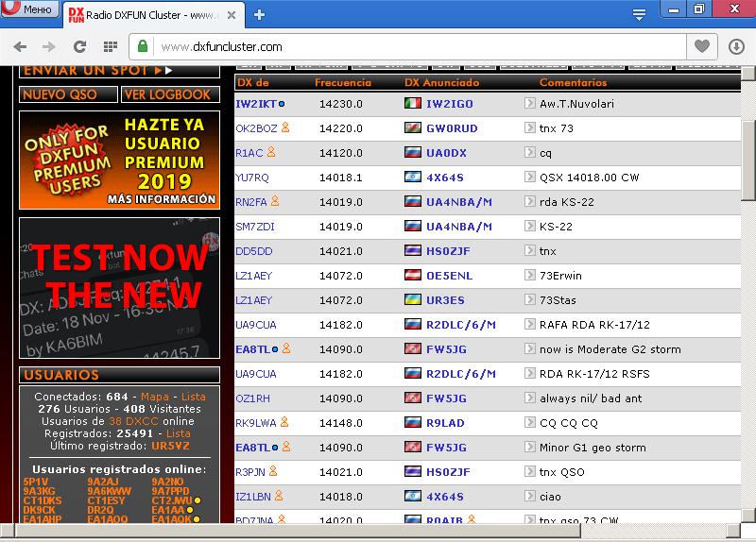Viewport: 756px width, 542px height.
Task: Open the Opera Меню button
Action: click(x=30, y=8)
